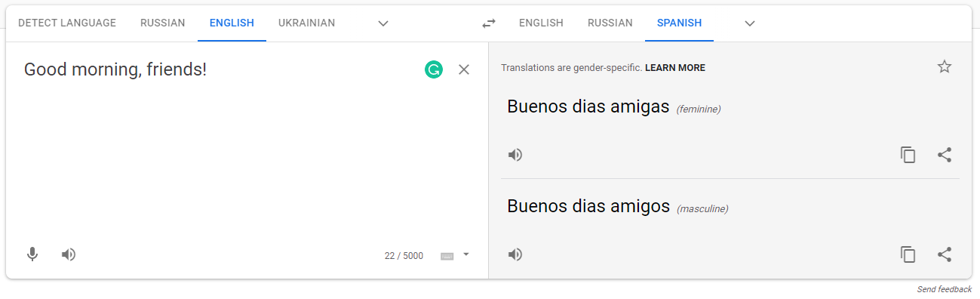Copy the masculine translation

pyautogui.click(x=908, y=254)
